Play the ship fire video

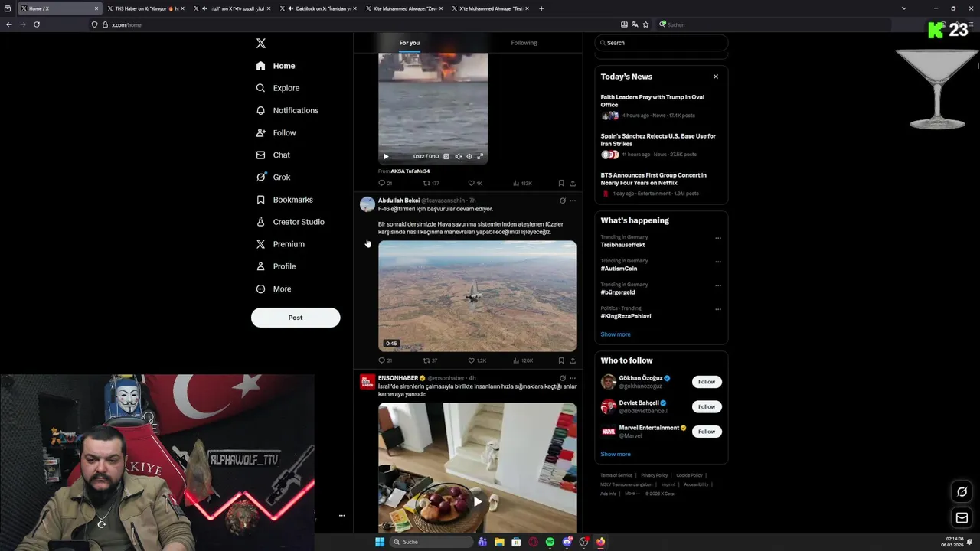[386, 156]
